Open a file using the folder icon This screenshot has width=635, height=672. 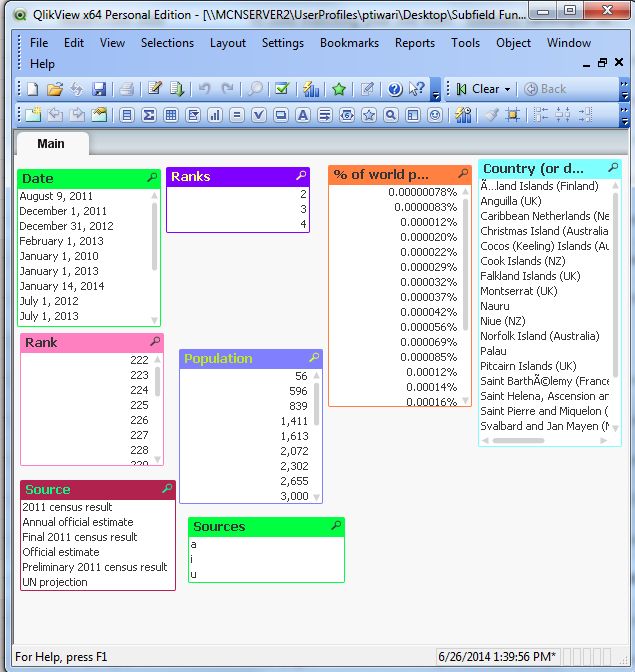click(x=55, y=89)
